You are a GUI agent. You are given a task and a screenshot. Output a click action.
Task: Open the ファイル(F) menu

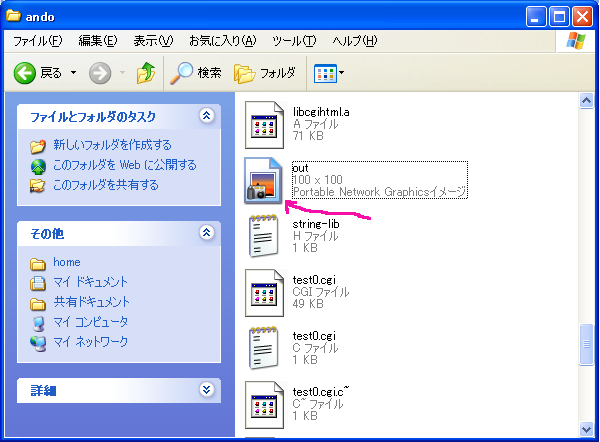coord(38,41)
